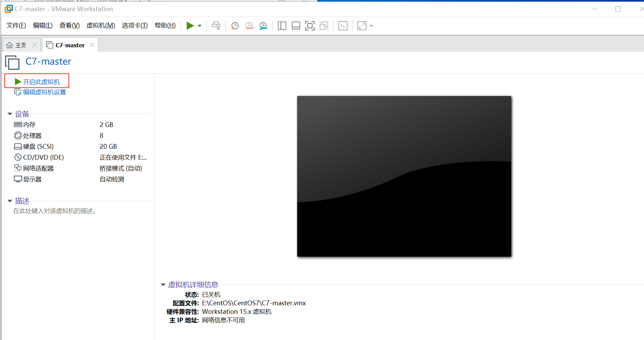Click the memory chip icon beside 内存
644x340 pixels.
click(x=18, y=125)
